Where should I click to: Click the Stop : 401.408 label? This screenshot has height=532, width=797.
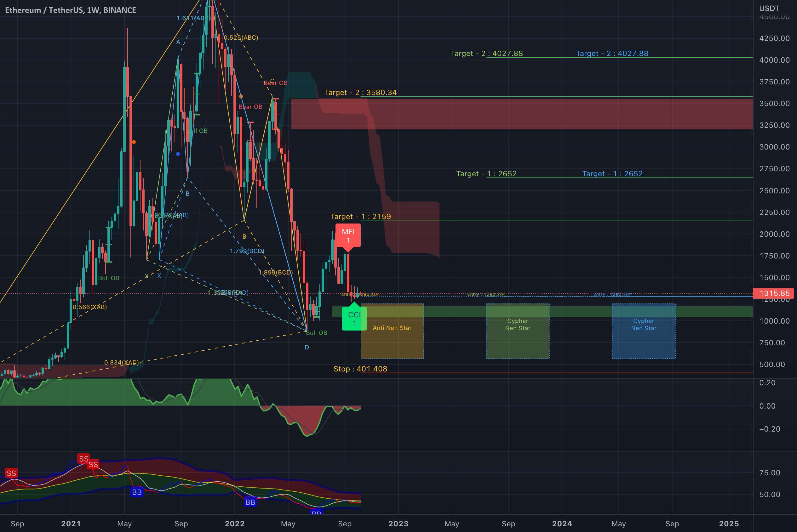[360, 369]
